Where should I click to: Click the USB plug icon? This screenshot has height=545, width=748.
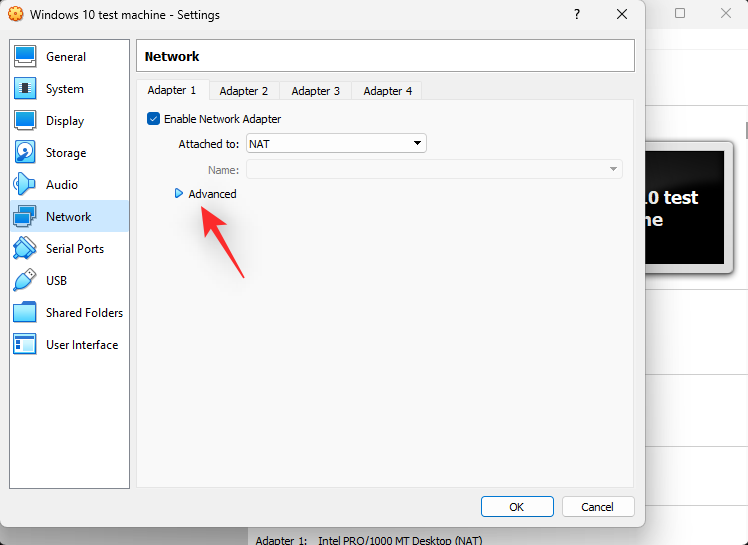pos(25,280)
